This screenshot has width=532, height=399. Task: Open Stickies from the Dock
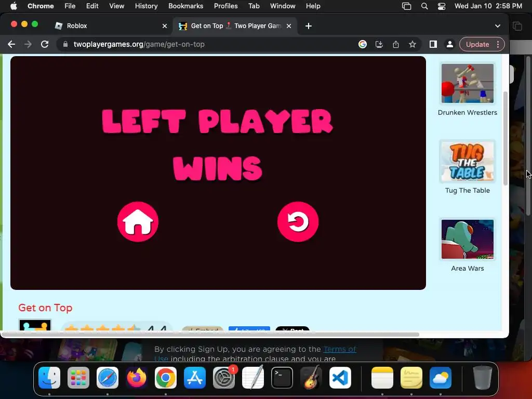411,378
